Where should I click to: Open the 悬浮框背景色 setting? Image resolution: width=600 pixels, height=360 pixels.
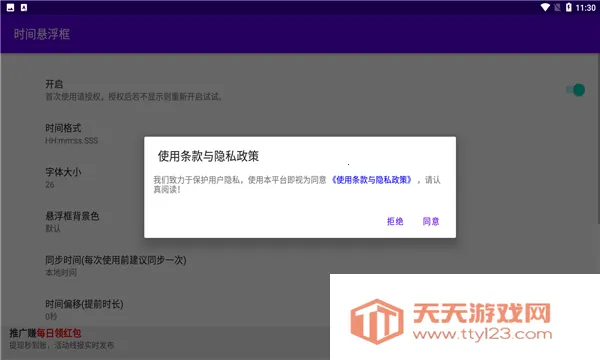[x=300, y=222]
